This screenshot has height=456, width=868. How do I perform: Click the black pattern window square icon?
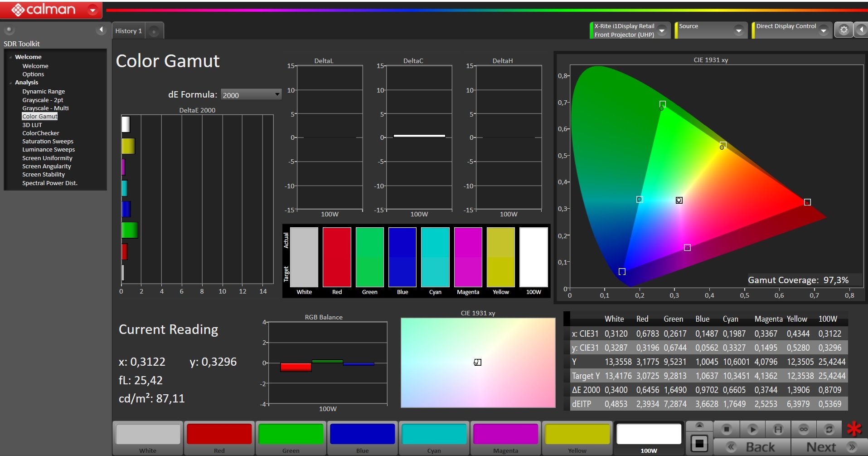pyautogui.click(x=699, y=443)
